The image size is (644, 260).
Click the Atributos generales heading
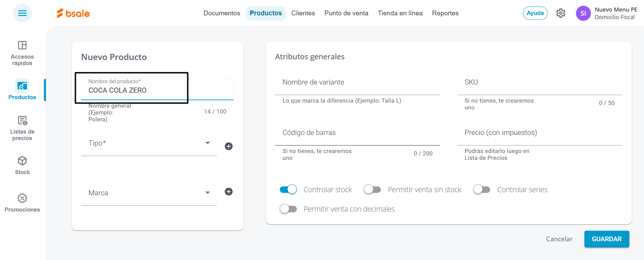point(310,57)
